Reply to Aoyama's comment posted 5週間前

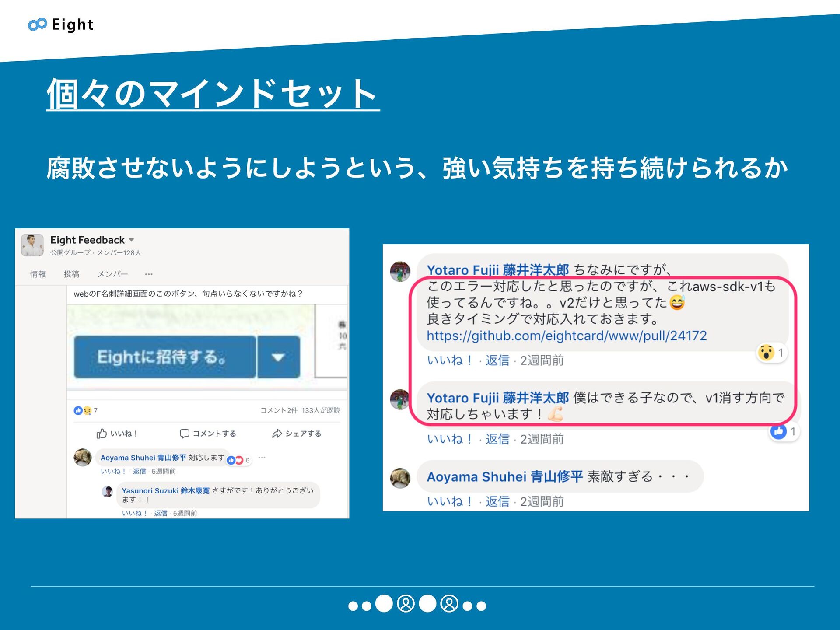(140, 471)
